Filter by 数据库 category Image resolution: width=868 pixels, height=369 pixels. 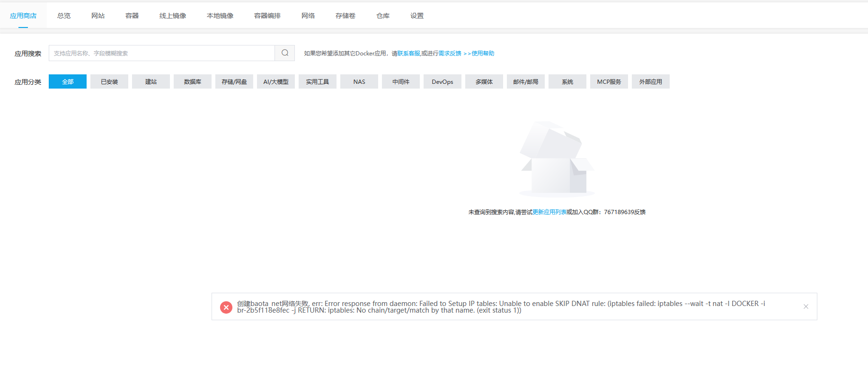tap(193, 81)
